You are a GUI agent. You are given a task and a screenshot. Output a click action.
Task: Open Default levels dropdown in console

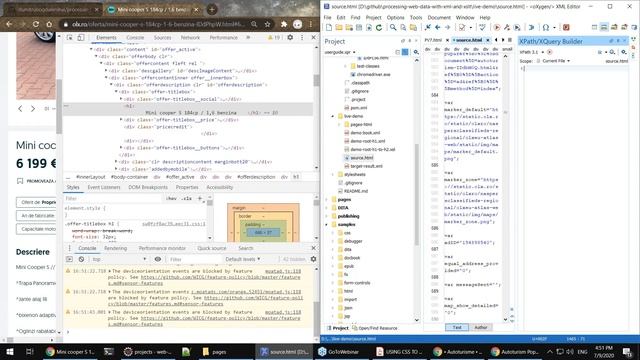[242, 259]
